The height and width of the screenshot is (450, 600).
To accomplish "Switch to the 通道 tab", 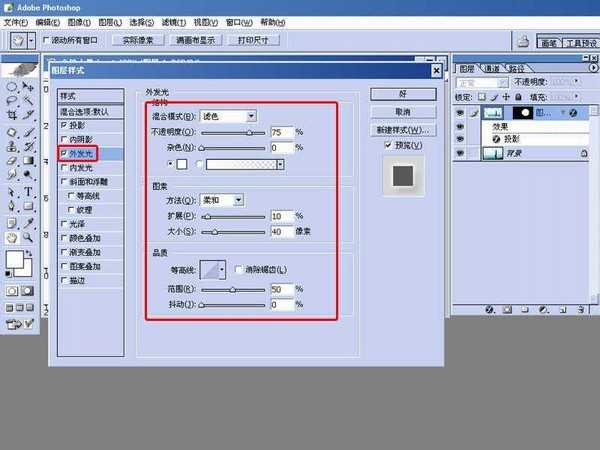I will (x=491, y=68).
